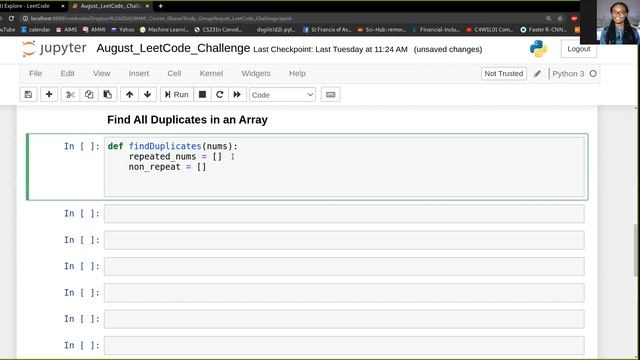Open the Widgets menu
The height and width of the screenshot is (360, 640).
(x=256, y=73)
